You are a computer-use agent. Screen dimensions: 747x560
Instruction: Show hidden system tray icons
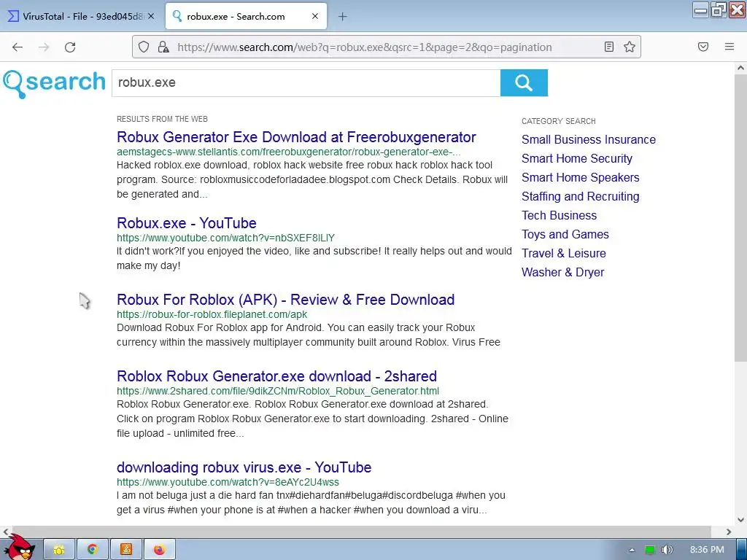point(632,550)
